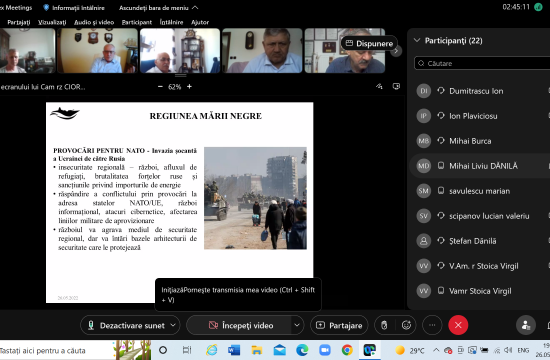Select participant Mihai Liviu DĂNILĂ
Viewport: 550px width, 360px height.
pos(479,166)
